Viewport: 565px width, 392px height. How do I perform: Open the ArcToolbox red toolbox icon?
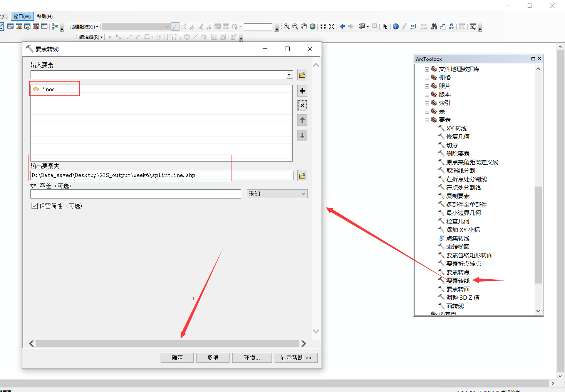pyautogui.click(x=36, y=27)
